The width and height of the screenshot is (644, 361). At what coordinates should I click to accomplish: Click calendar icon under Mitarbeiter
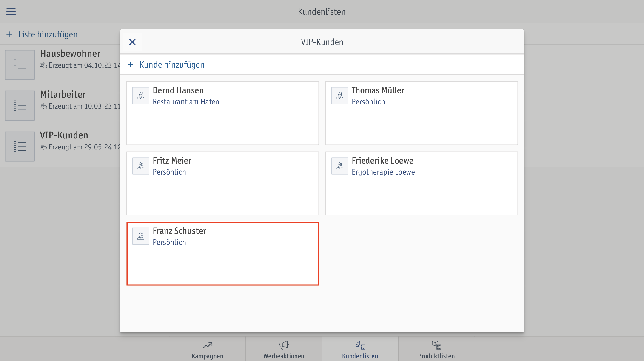click(43, 106)
